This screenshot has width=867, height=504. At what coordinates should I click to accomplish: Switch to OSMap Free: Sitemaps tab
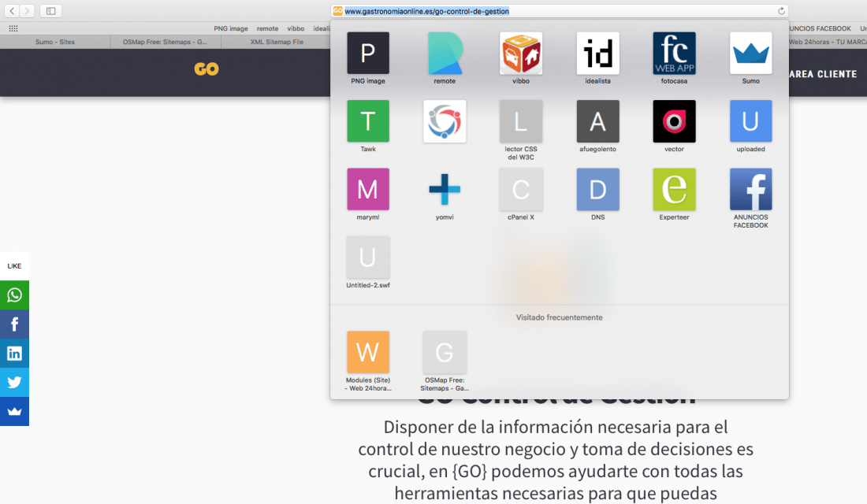(166, 42)
